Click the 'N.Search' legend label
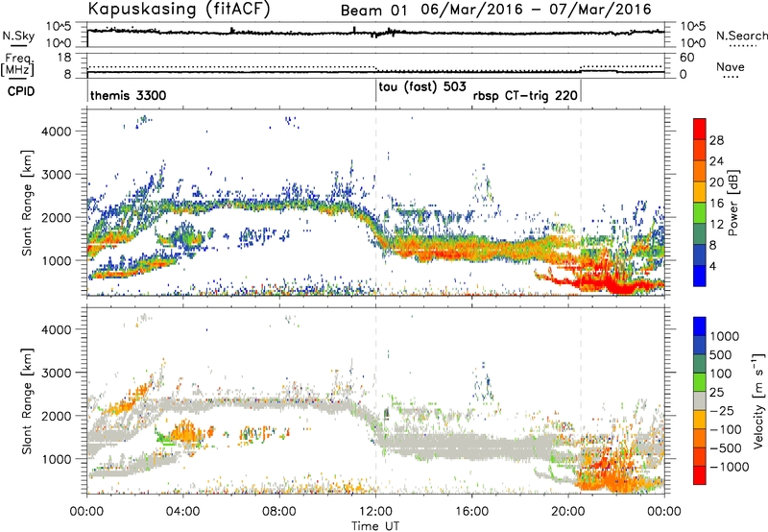The width and height of the screenshot is (768, 532). (x=741, y=36)
